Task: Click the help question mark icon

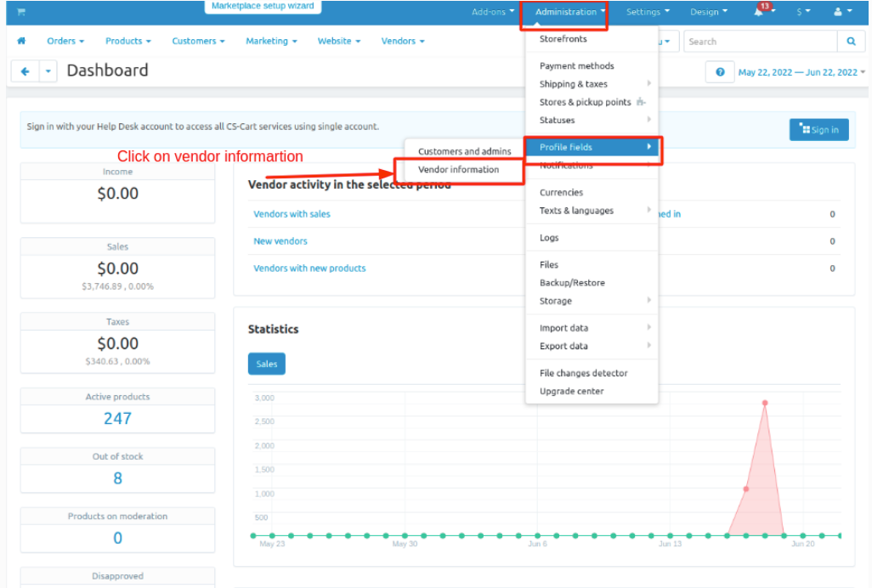Action: pyautogui.click(x=720, y=72)
